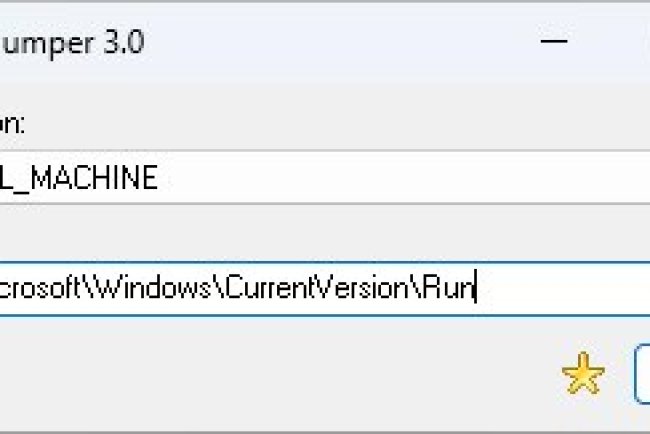The width and height of the screenshot is (650, 434).
Task: Click the yellow star favorites icon
Action: point(583,375)
